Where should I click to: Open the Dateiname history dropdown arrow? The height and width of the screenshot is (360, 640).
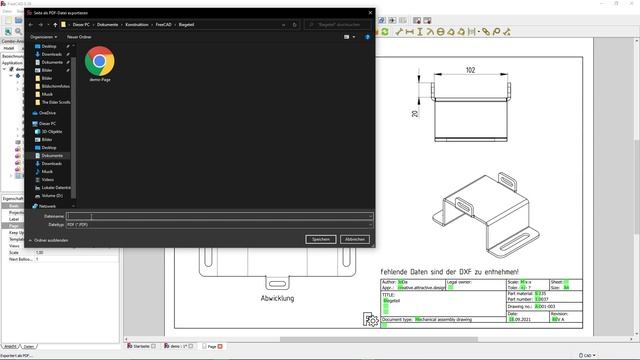pyautogui.click(x=370, y=216)
